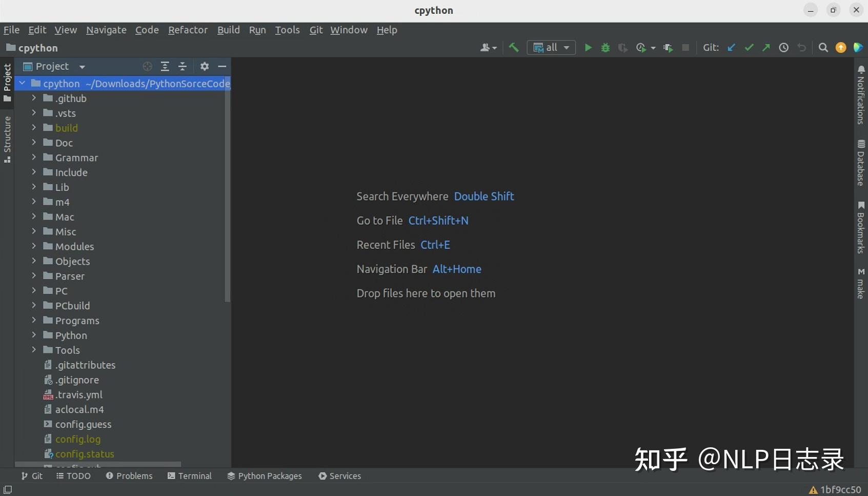
Task: Select the Parser folder
Action: pos(70,276)
